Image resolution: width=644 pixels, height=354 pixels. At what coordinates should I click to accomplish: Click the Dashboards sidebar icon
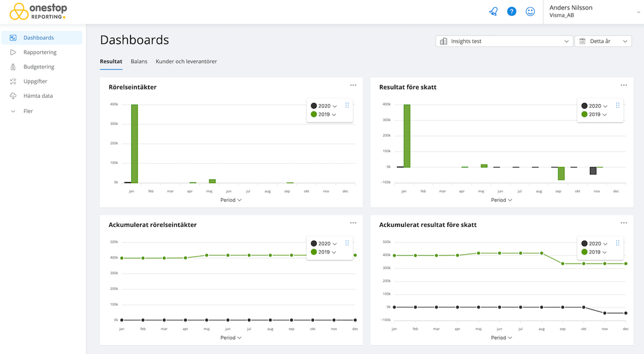tap(13, 38)
